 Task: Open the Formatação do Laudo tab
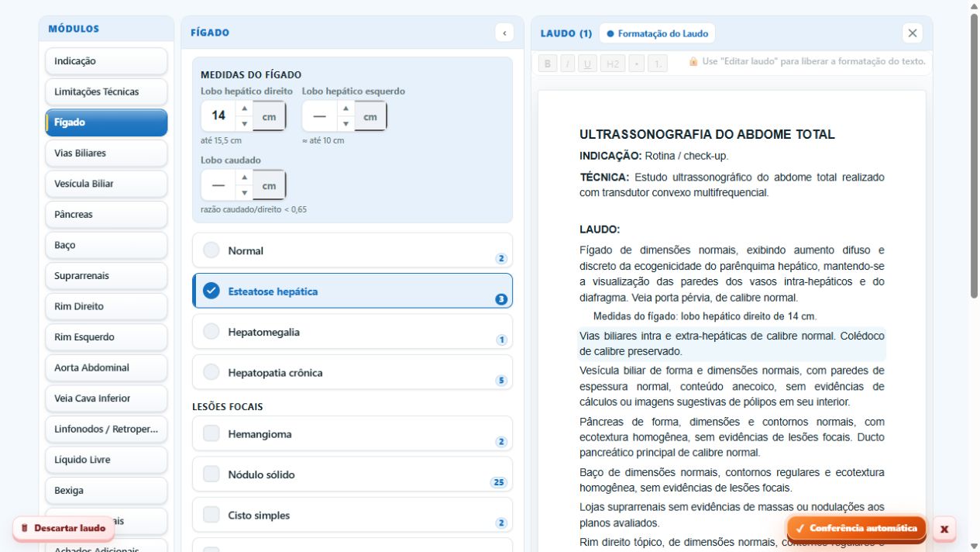pyautogui.click(x=657, y=33)
